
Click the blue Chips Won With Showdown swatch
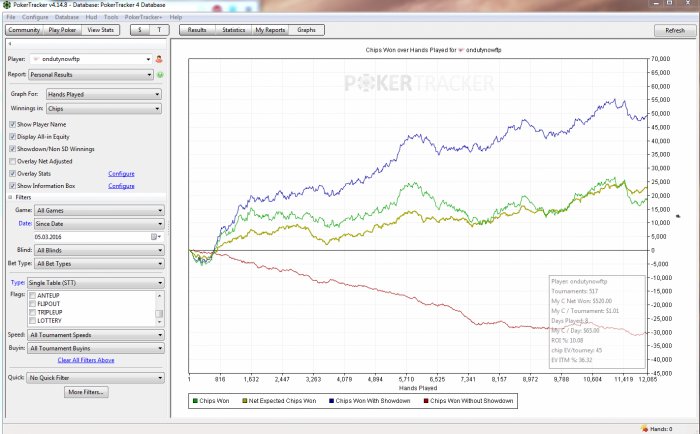tap(331, 401)
